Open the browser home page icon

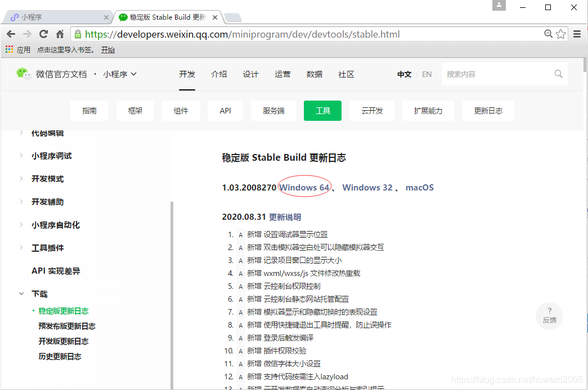(60, 34)
